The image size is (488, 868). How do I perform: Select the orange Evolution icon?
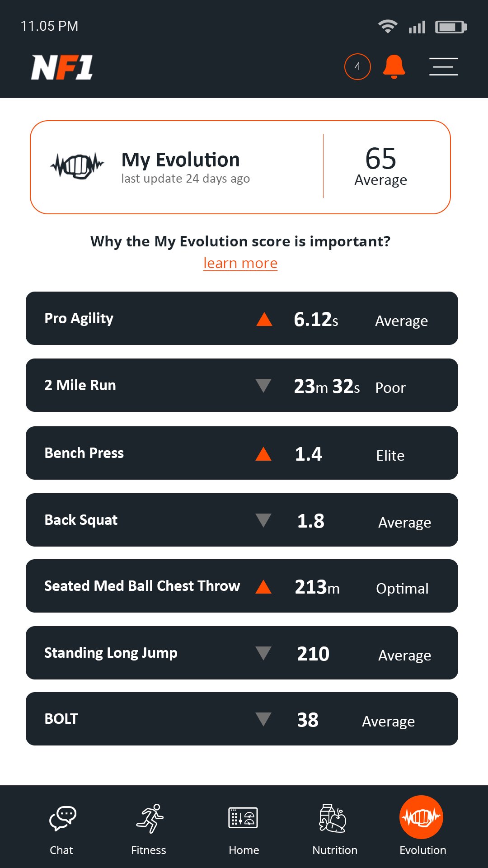[421, 817]
